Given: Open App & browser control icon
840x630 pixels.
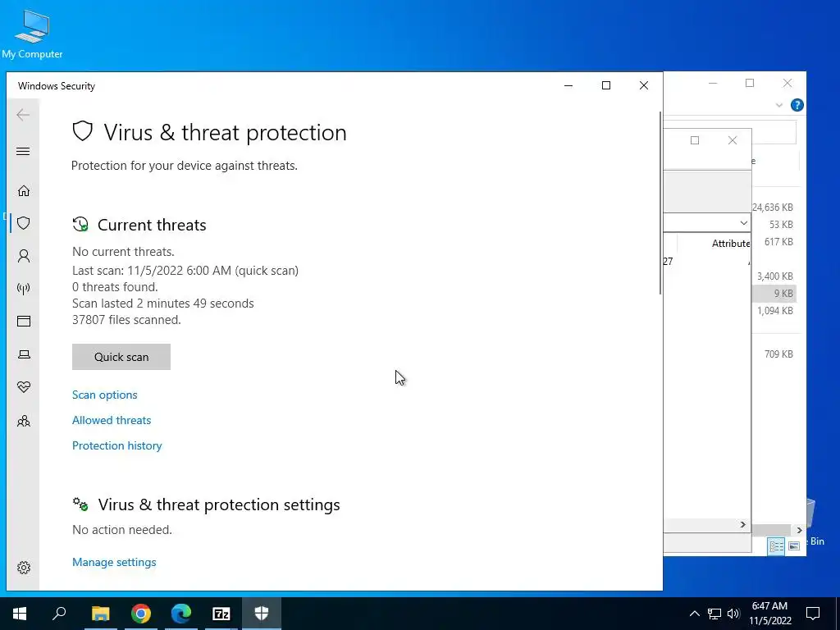Looking at the screenshot, I should 24,322.
